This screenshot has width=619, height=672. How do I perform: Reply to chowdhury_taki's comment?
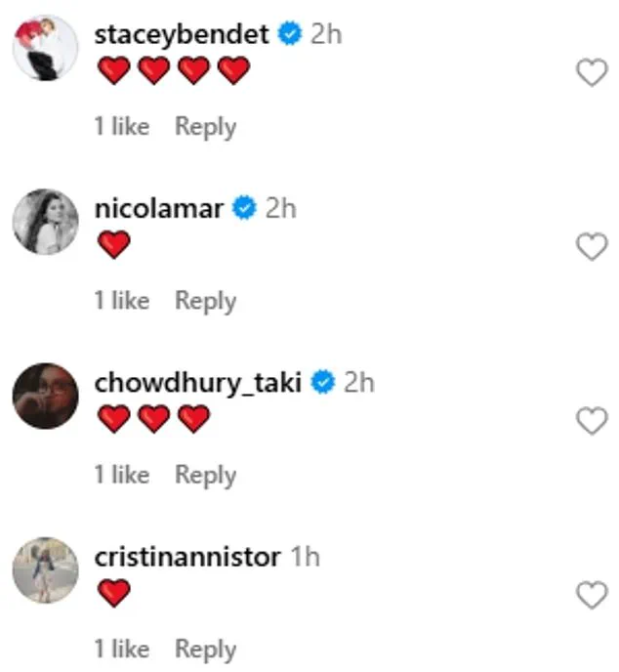tap(205, 475)
